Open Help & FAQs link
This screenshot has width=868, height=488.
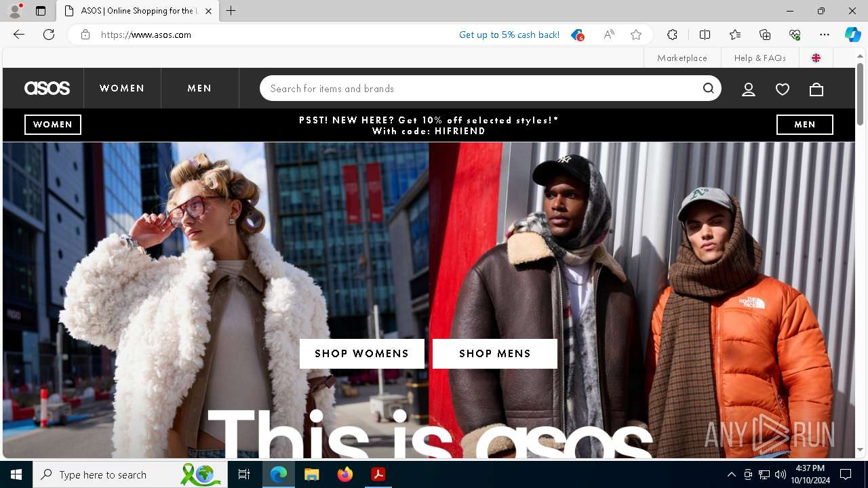click(x=760, y=58)
